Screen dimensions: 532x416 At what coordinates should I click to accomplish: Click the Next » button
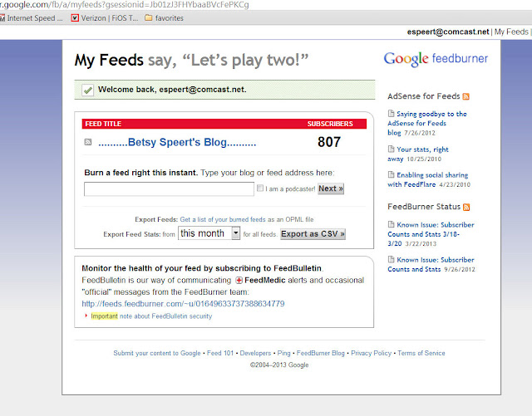click(331, 188)
